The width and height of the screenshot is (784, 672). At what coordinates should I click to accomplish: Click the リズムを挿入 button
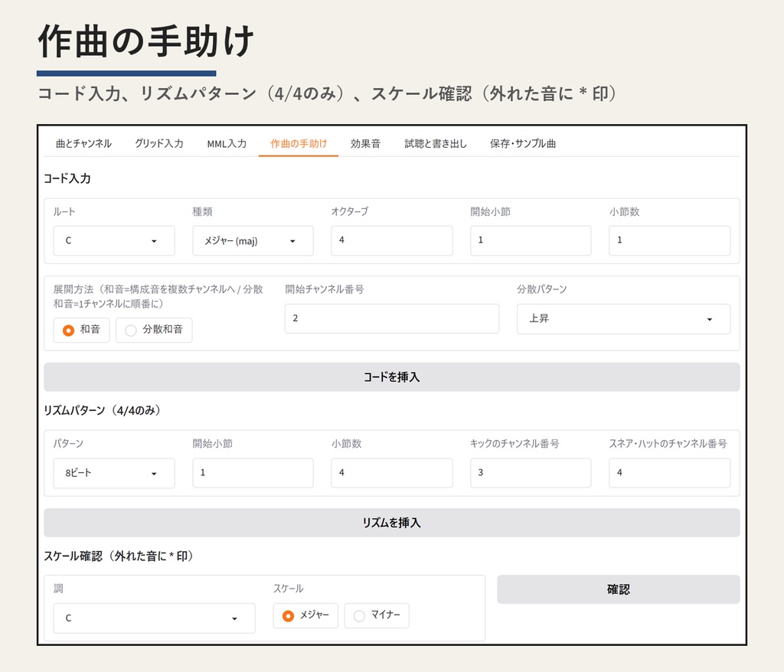coord(392,523)
